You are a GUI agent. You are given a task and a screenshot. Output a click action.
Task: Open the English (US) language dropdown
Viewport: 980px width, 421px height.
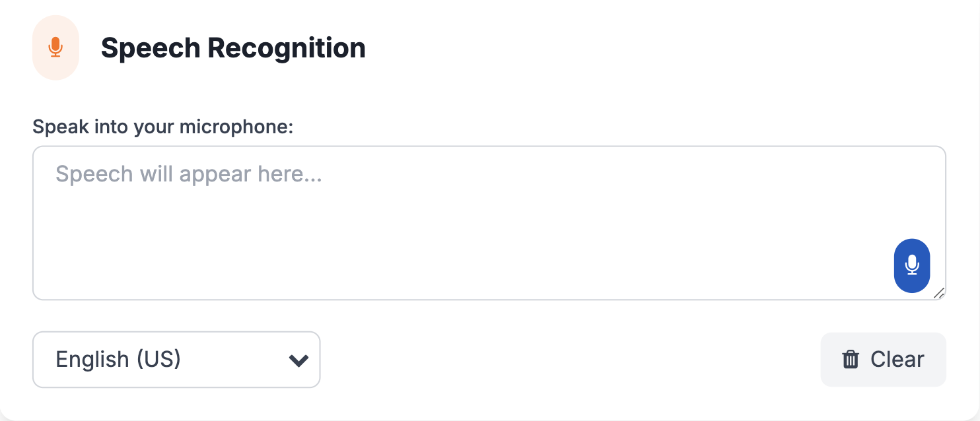(176, 360)
